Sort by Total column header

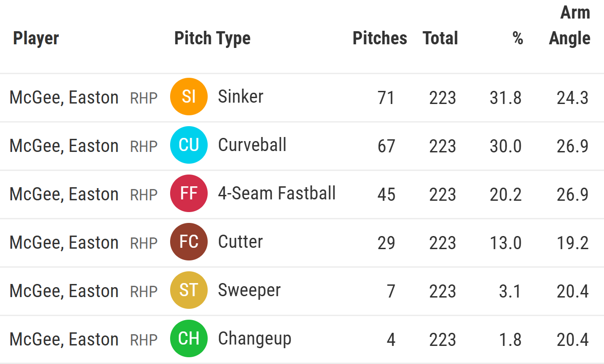click(x=440, y=38)
